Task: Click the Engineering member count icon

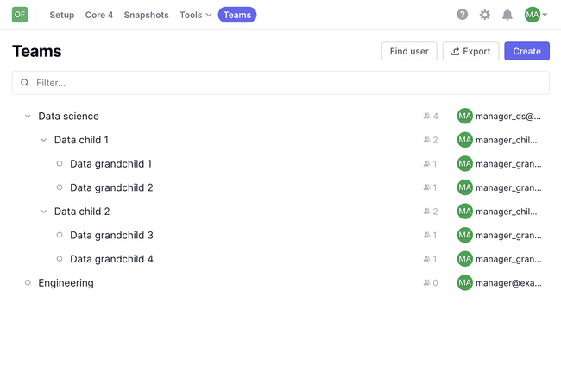Action: tap(426, 283)
